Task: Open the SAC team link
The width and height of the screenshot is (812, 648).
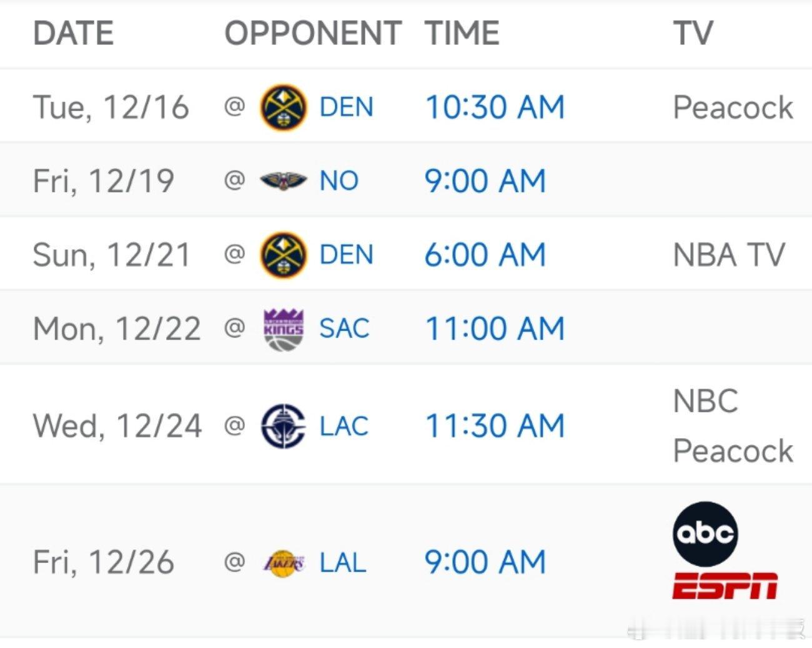Action: [344, 329]
